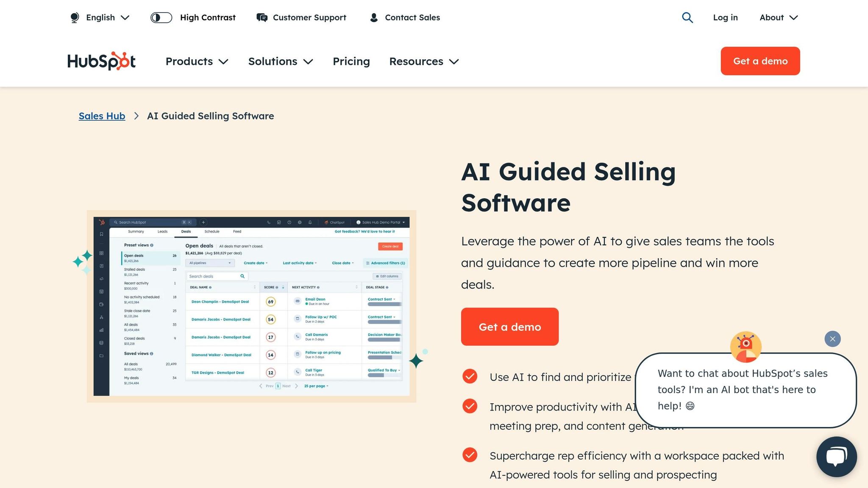Follow the Sales Hub breadcrumb link
Screen dimensions: 868x488
point(102,116)
